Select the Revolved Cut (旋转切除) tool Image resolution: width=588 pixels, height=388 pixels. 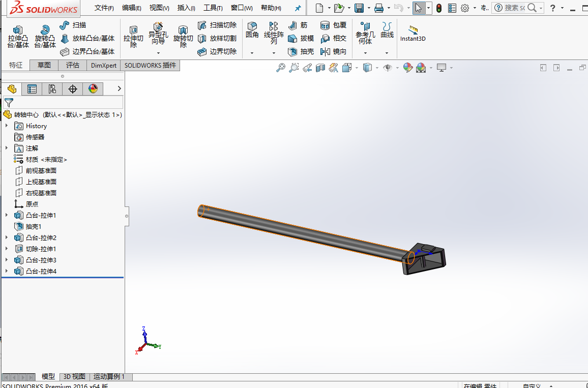coord(183,37)
